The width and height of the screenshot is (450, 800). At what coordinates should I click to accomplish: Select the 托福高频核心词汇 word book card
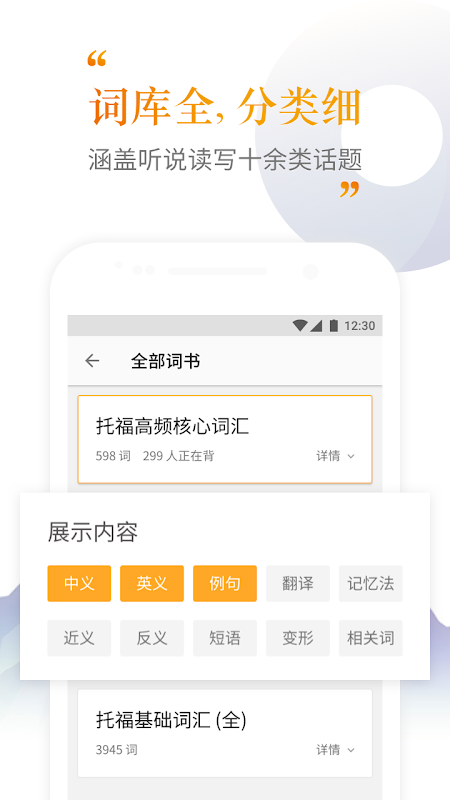click(x=225, y=439)
